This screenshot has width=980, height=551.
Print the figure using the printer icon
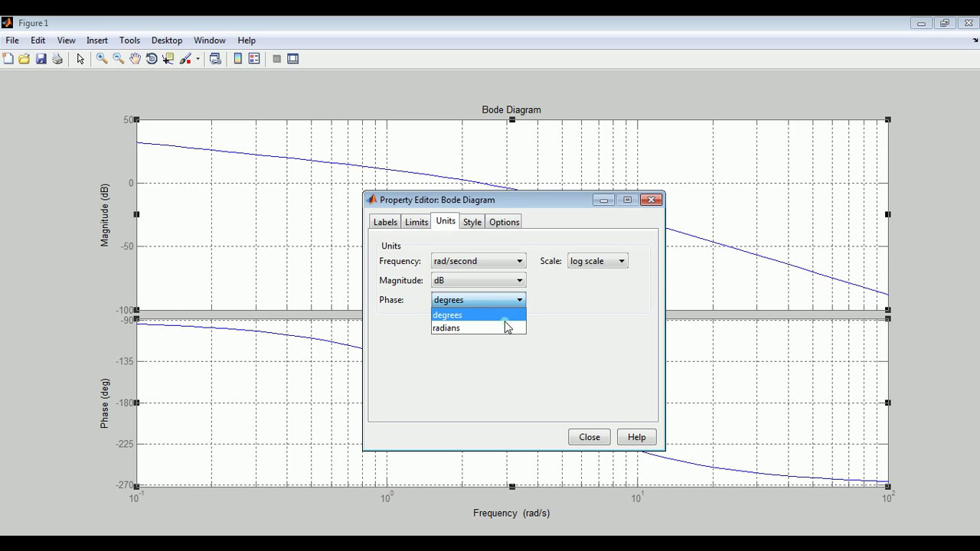(x=57, y=59)
